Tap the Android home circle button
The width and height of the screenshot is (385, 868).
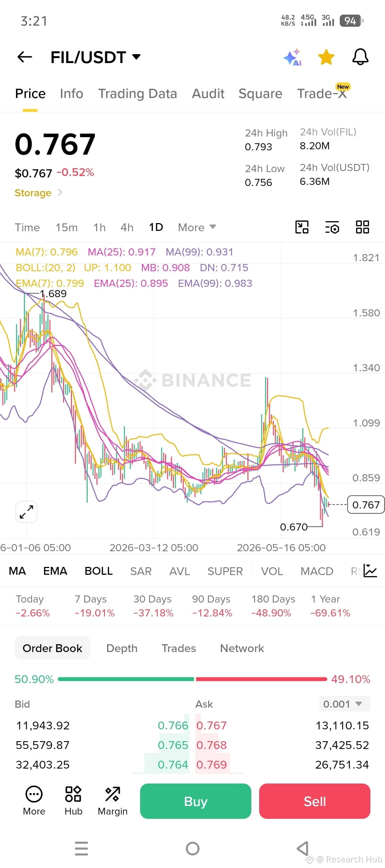(192, 848)
